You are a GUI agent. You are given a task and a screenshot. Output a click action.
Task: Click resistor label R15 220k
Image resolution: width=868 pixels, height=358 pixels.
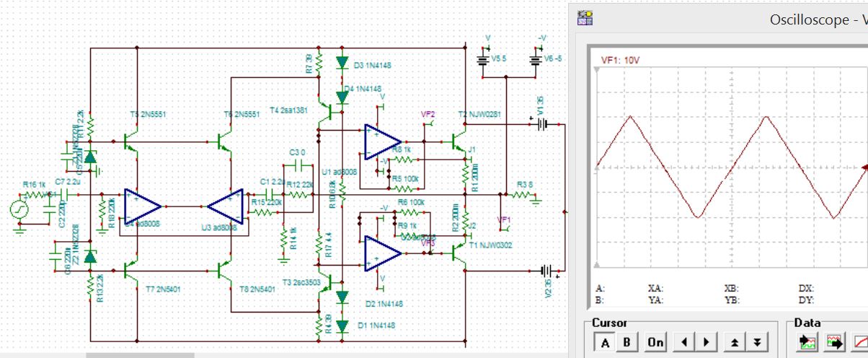click(x=267, y=203)
